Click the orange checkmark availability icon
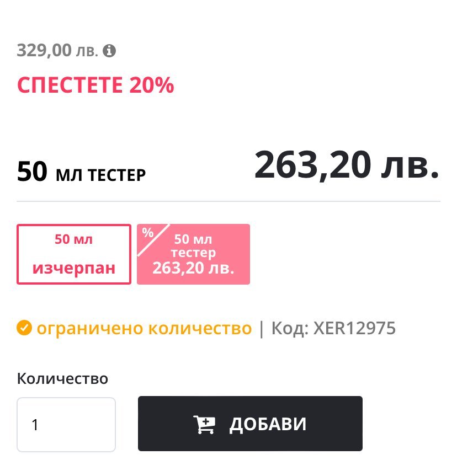The height and width of the screenshot is (476, 457). click(24, 329)
